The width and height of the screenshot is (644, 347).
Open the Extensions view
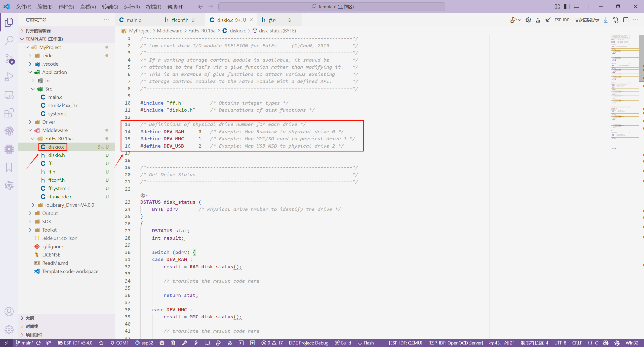click(9, 113)
